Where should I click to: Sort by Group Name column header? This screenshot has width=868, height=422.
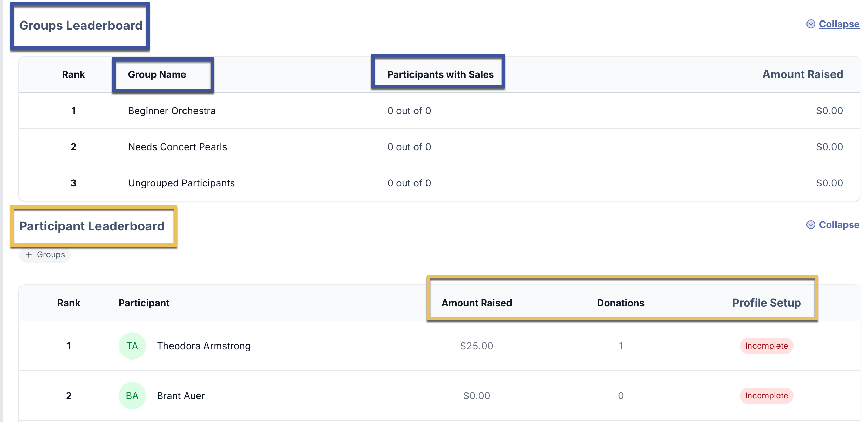click(x=157, y=74)
